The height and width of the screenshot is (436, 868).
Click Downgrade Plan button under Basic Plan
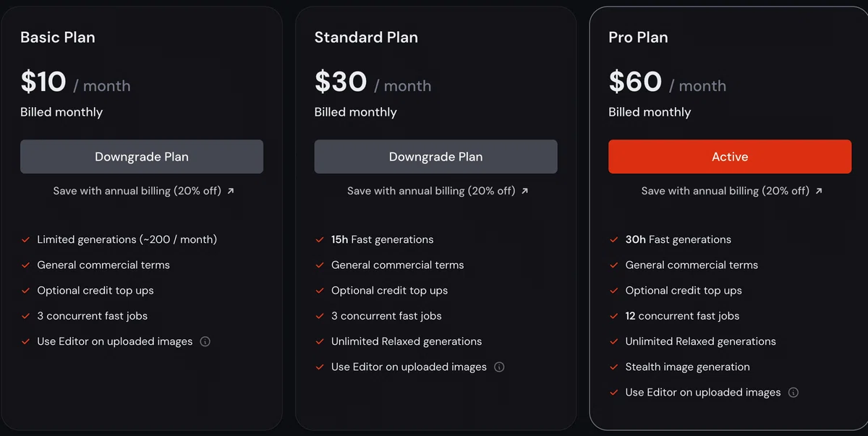pos(142,157)
